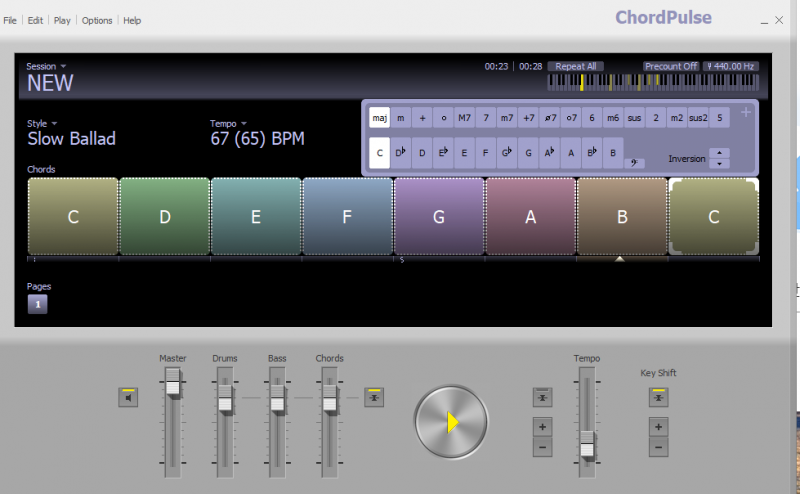
Task: Lower chord inversion with down arrow
Action: (x=719, y=163)
